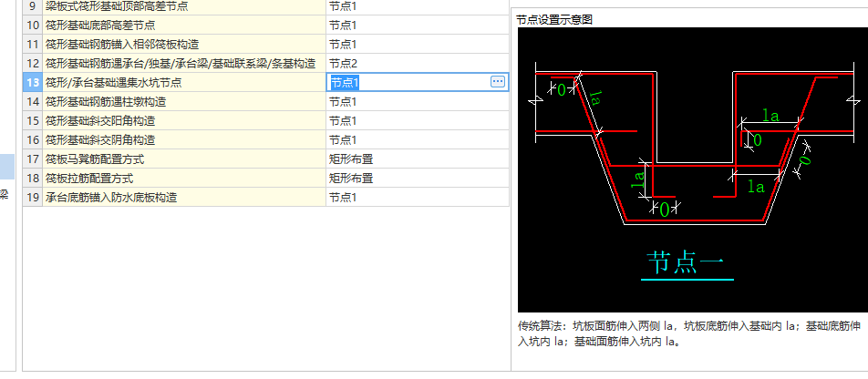Select row 16 筏形基础斜交阴角构造
The height and width of the screenshot is (379, 868).
184,140
